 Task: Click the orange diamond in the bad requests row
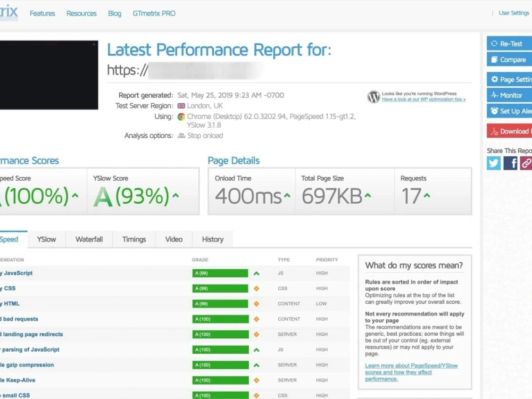[256, 319]
